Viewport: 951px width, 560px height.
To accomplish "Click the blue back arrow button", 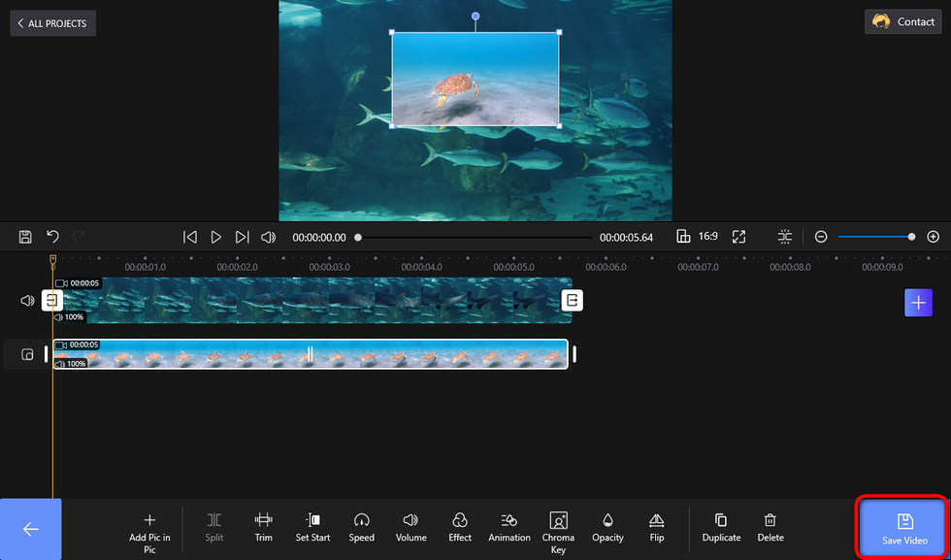I will (30, 529).
